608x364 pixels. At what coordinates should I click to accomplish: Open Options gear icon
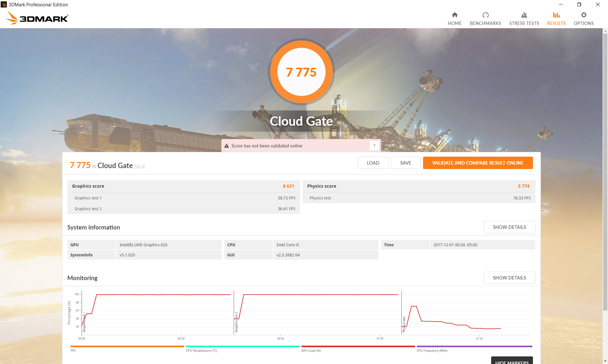point(583,15)
